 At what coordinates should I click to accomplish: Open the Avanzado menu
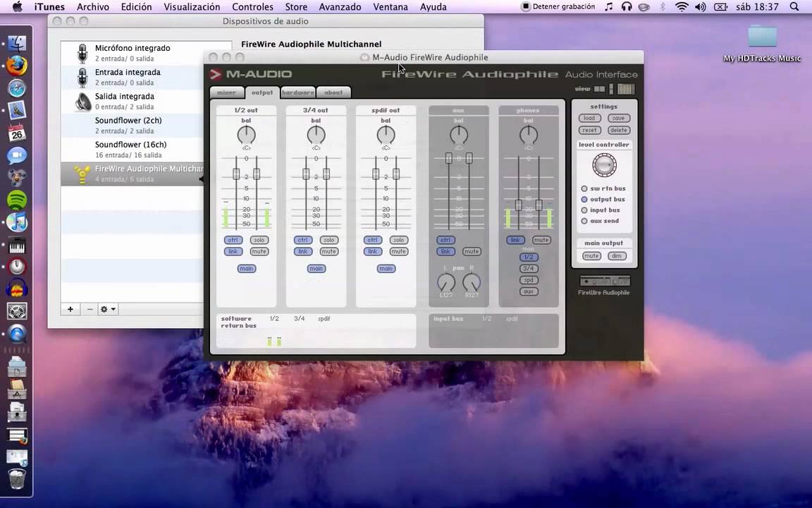[340, 7]
